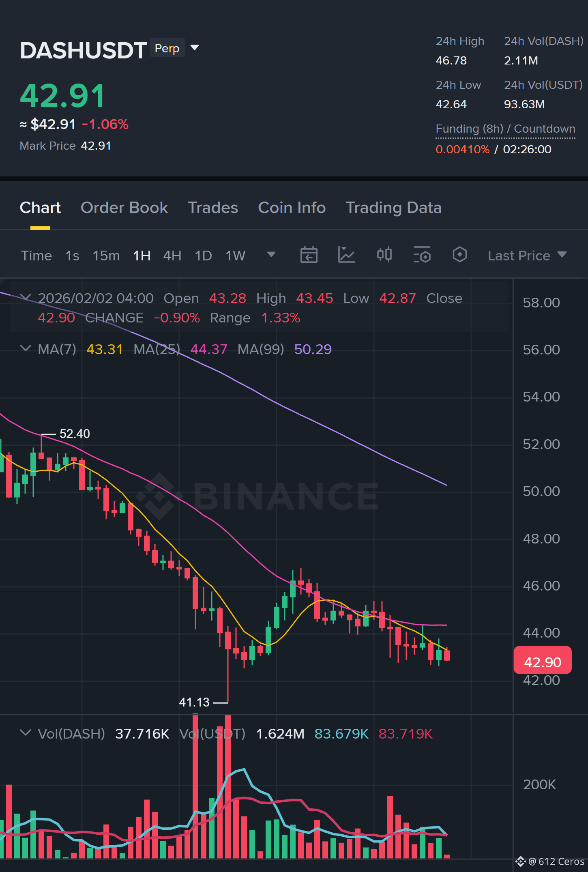588x872 pixels.
Task: Click the Binance logo beside 612 Ceros
Action: [x=521, y=861]
